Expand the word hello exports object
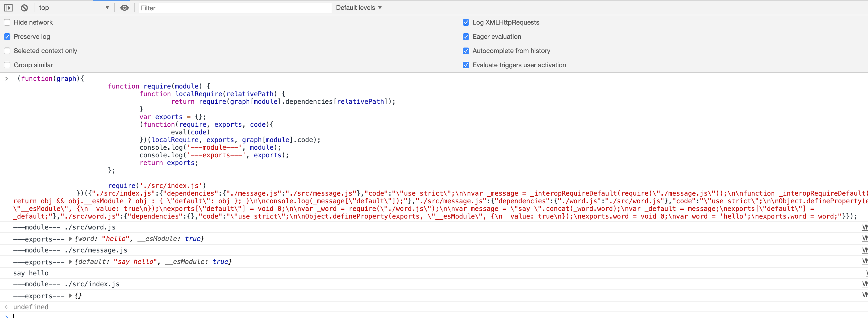The height and width of the screenshot is (318, 868). click(x=71, y=238)
